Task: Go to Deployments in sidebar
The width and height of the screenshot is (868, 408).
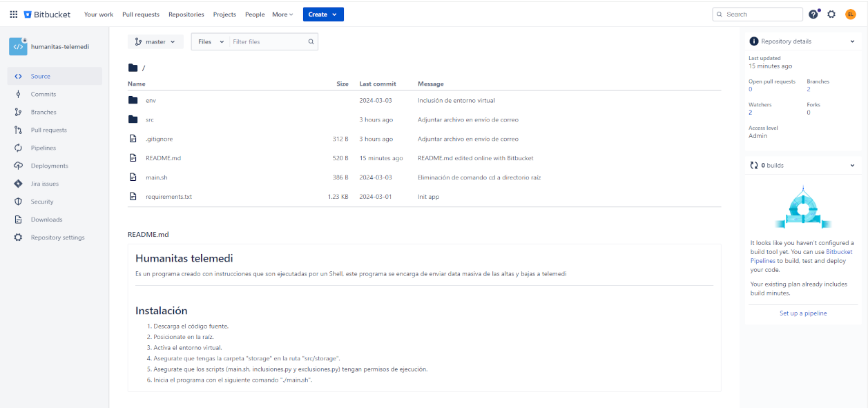Action: tap(49, 166)
